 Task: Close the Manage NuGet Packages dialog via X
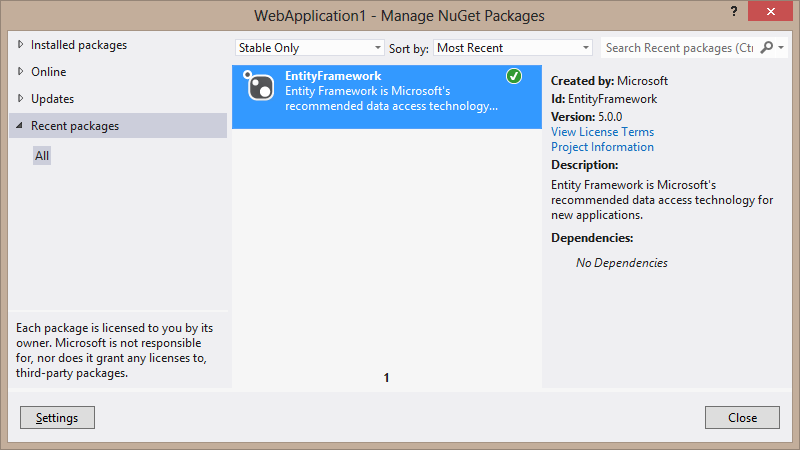pyautogui.click(x=770, y=11)
